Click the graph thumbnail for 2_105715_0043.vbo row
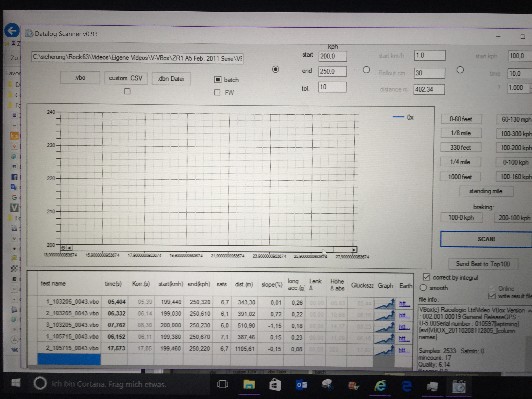This screenshot has height=399, width=532. 384,350
